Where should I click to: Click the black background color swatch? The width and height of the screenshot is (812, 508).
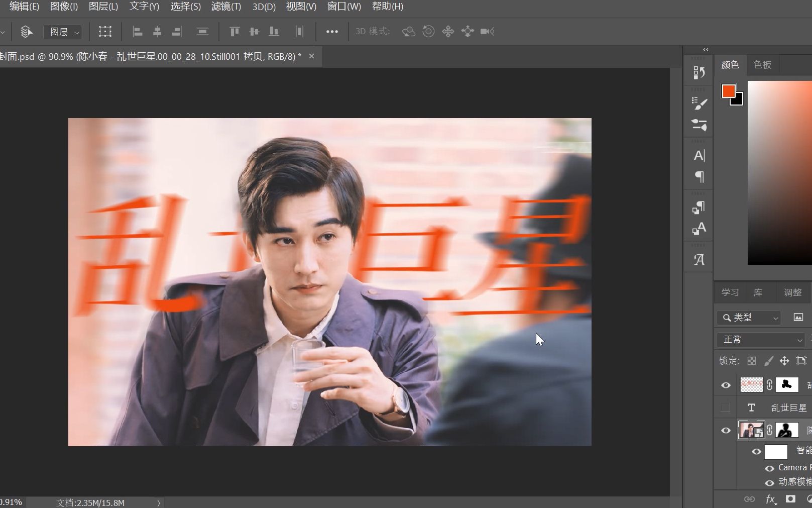coord(739,100)
